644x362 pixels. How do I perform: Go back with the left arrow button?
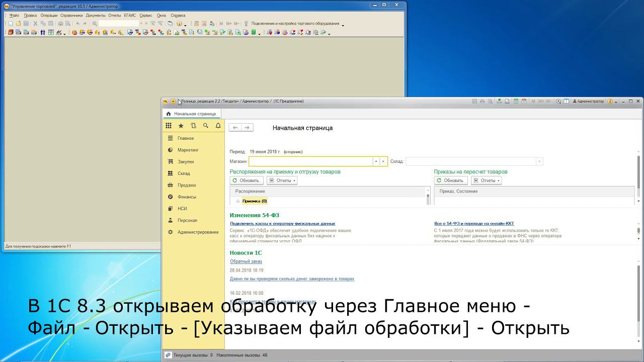[x=235, y=128]
